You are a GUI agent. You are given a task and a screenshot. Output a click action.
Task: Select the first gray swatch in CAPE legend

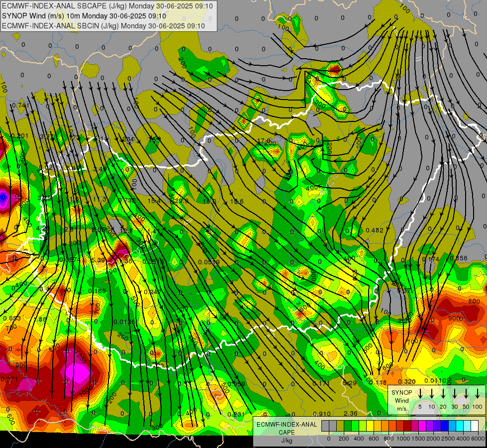click(x=325, y=426)
